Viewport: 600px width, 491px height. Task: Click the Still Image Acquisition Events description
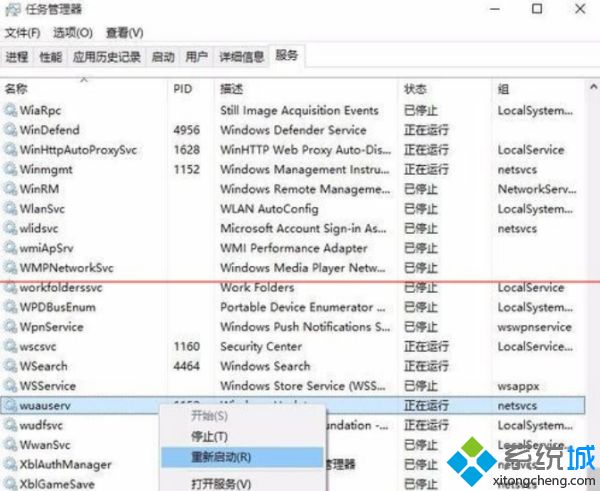tap(299, 111)
